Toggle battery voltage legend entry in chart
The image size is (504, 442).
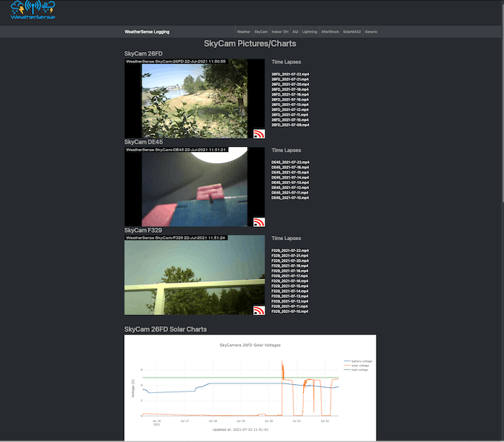(358, 361)
